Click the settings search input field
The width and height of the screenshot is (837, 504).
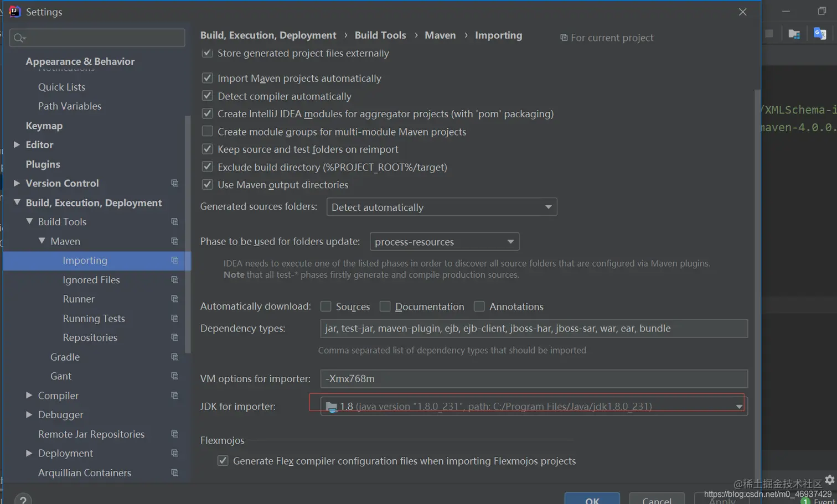(x=97, y=38)
